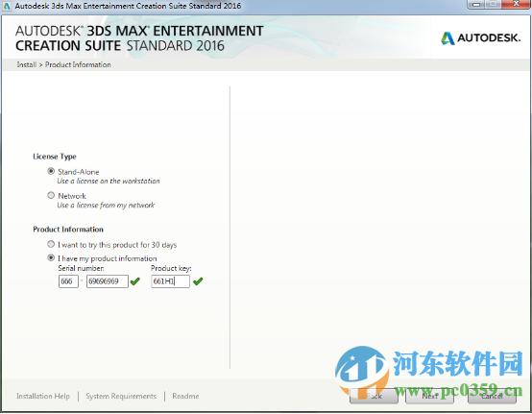Click 'Use a license from my network' text
Screen dimensions: 532x414
106,205
